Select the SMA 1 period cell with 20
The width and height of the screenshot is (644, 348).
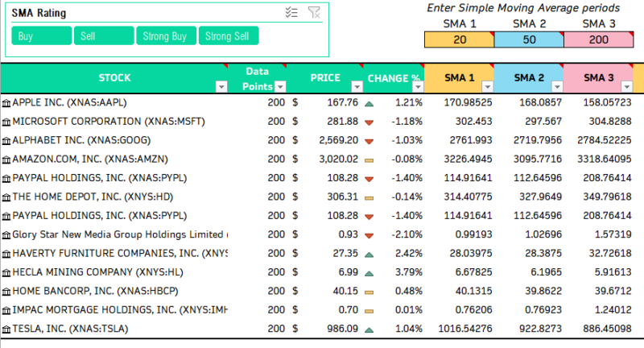tap(459, 39)
